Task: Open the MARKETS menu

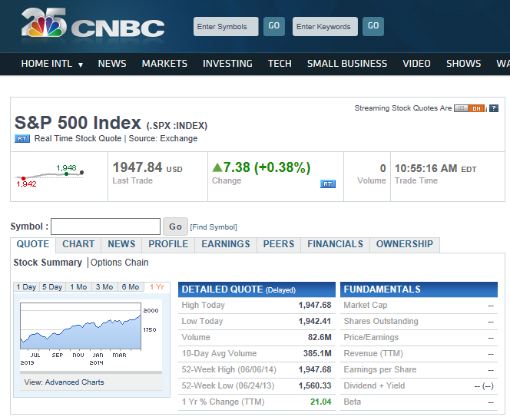Action: (x=164, y=64)
